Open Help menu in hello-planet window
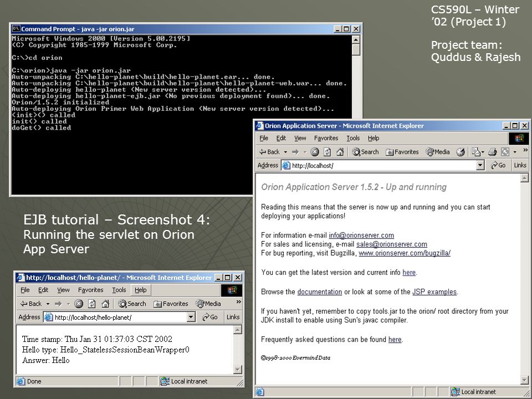This screenshot has width=532, height=399. pos(140,290)
